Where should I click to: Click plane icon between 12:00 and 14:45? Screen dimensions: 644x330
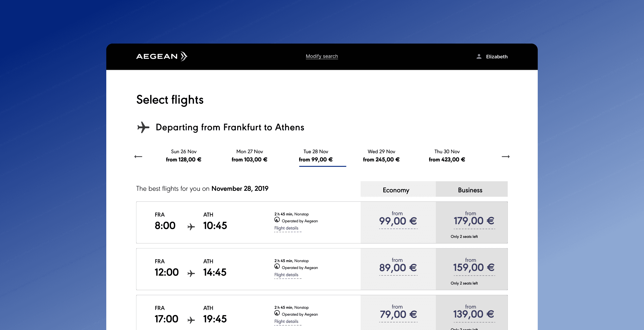191,273
